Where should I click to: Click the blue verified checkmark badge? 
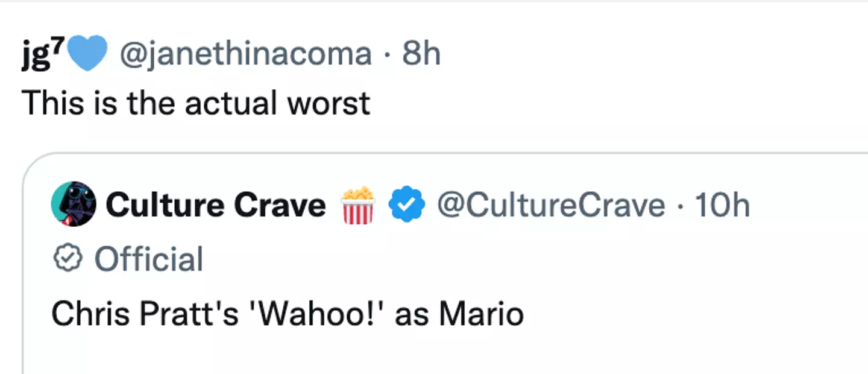point(406,205)
